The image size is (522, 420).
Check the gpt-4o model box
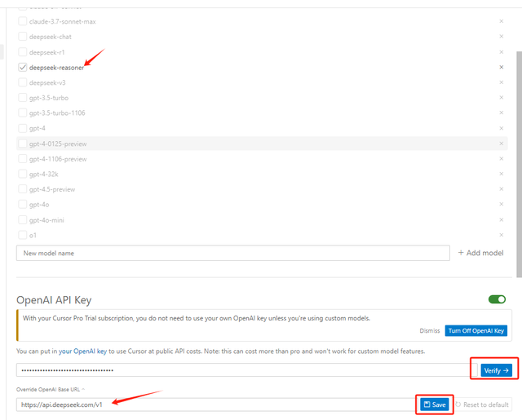[22, 204]
